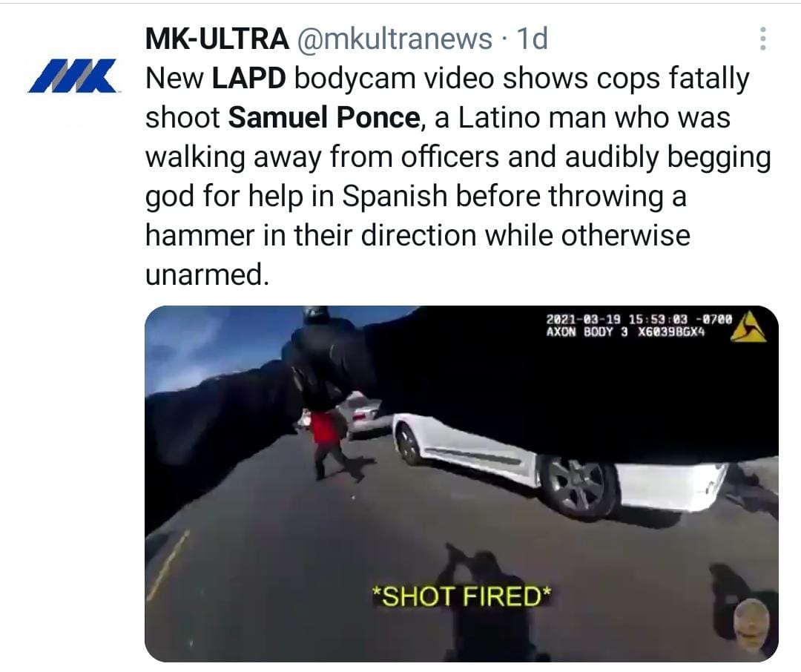801x672 pixels.
Task: Click the *SHOT FIRED* yellow caption
Action: [461, 596]
